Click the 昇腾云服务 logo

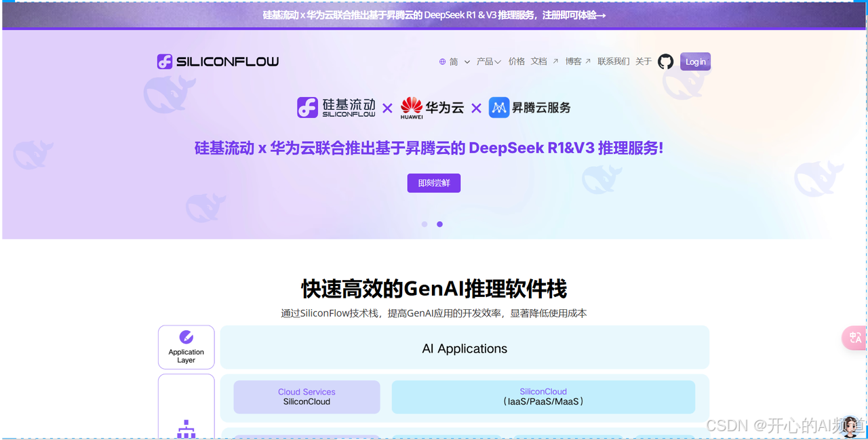pos(530,107)
